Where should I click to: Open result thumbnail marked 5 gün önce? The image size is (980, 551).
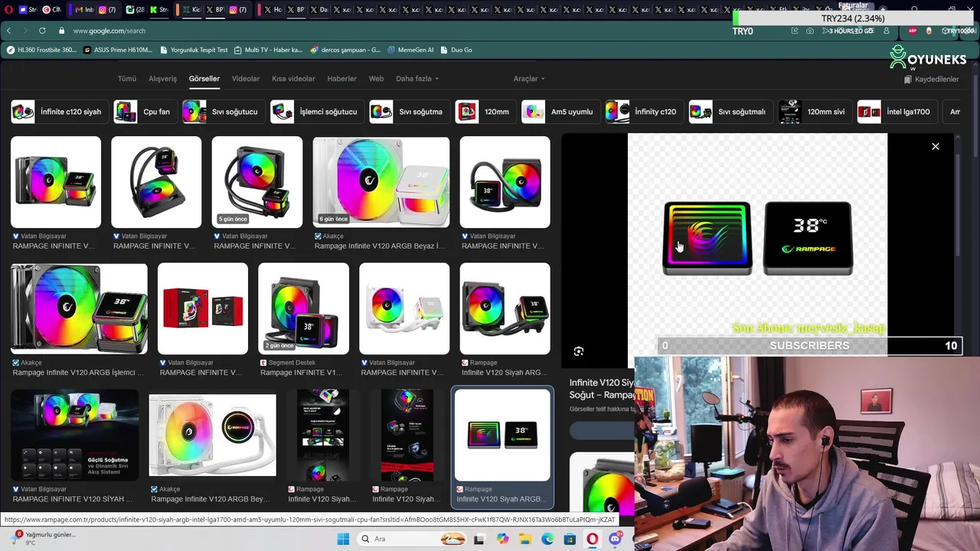pos(256,182)
